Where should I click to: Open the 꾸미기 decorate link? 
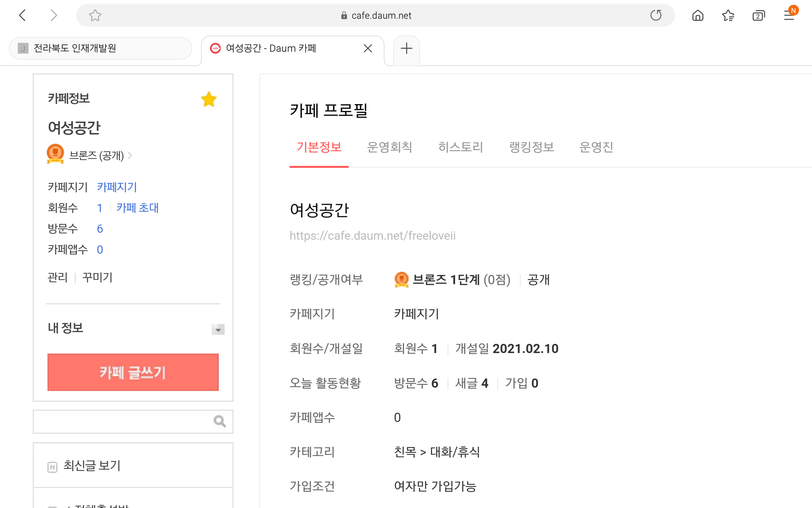click(97, 277)
